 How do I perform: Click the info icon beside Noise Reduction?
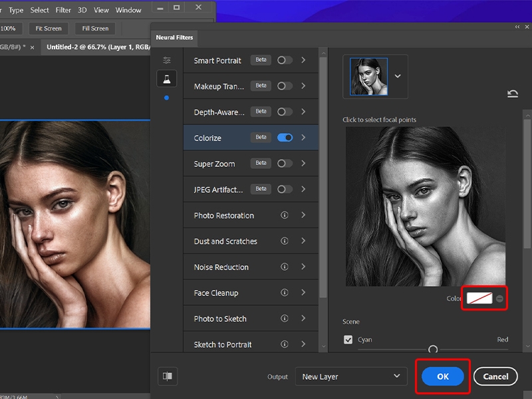click(285, 267)
